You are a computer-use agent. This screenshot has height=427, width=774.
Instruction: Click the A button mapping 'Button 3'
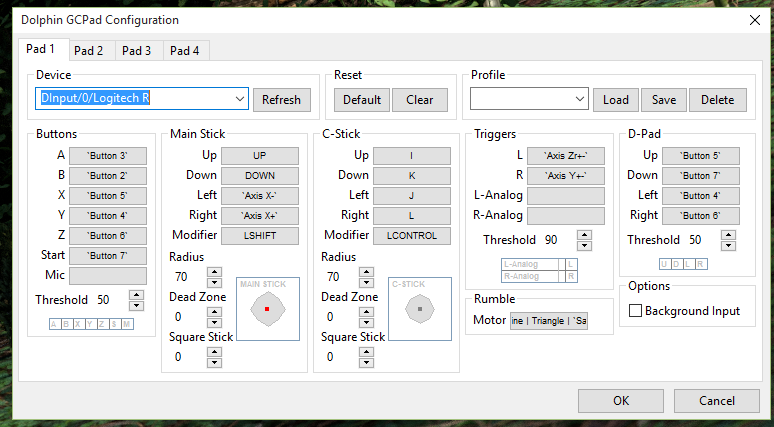(108, 155)
